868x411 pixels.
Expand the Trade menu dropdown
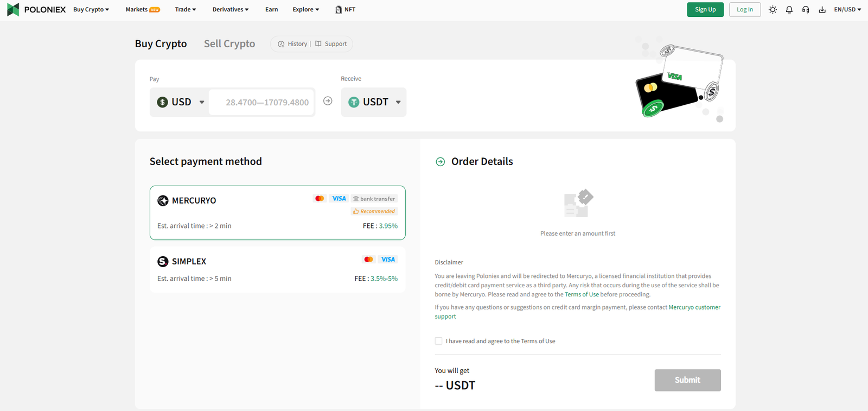point(186,10)
